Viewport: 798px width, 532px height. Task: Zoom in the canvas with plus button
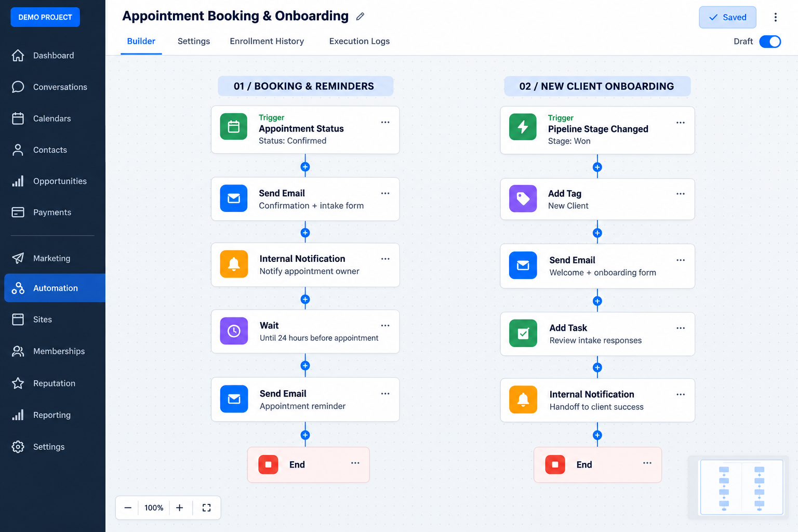pyautogui.click(x=179, y=508)
